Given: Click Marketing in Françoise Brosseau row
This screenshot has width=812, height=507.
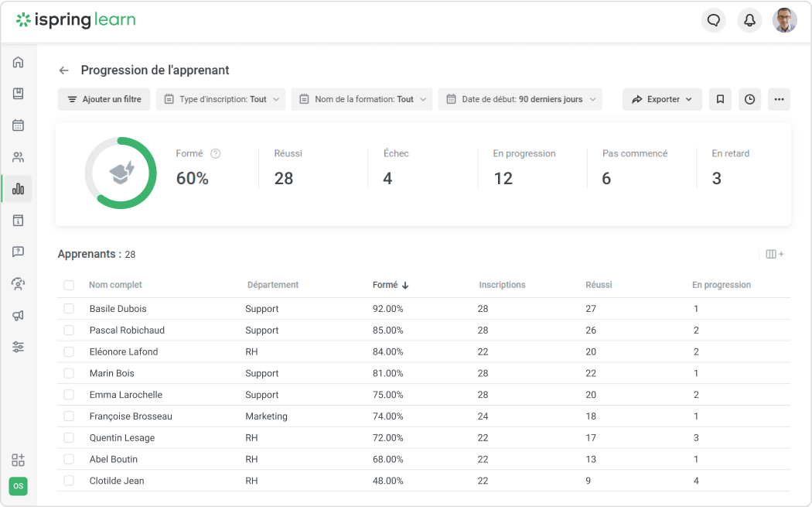Looking at the screenshot, I should point(266,416).
